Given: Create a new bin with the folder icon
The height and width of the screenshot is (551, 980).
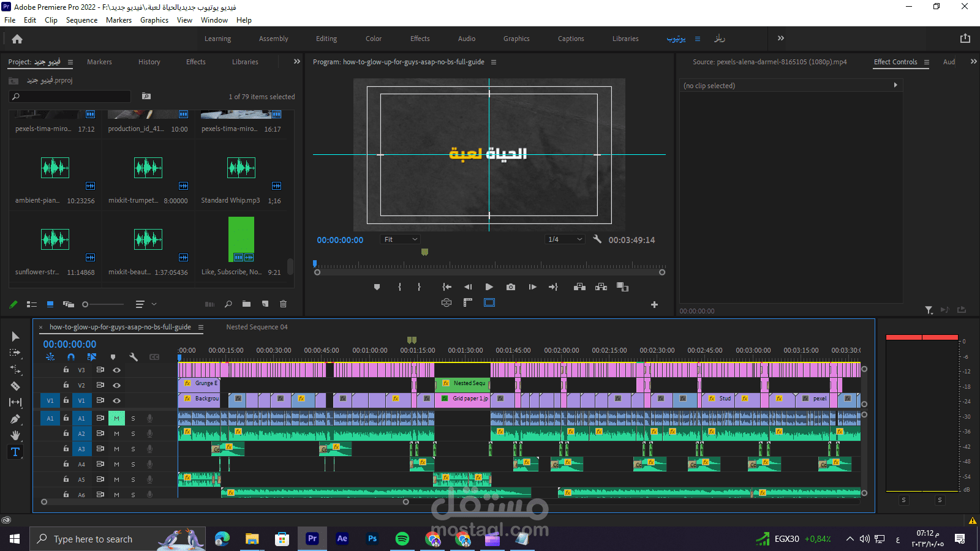Looking at the screenshot, I should click(246, 304).
